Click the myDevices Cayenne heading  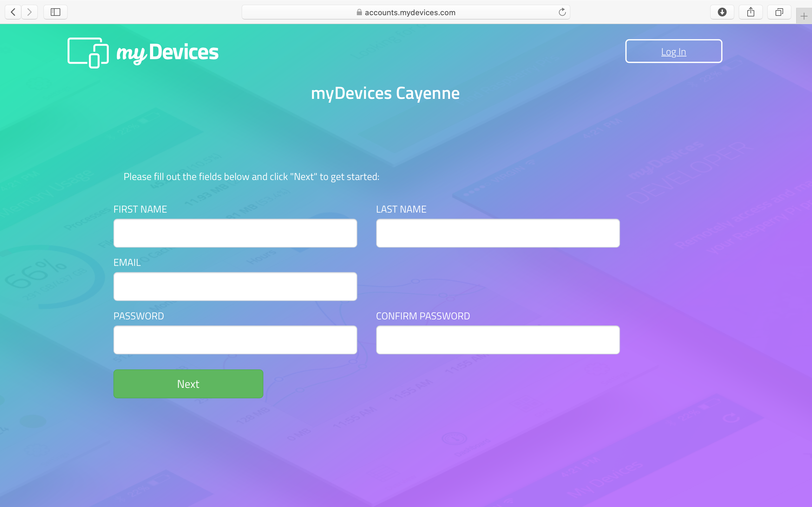tap(385, 93)
